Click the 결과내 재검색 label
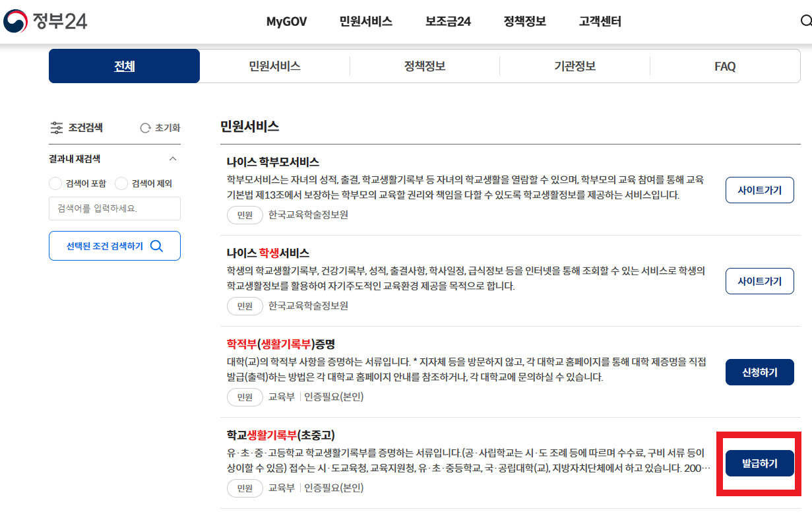This screenshot has width=812, height=518. (x=75, y=159)
